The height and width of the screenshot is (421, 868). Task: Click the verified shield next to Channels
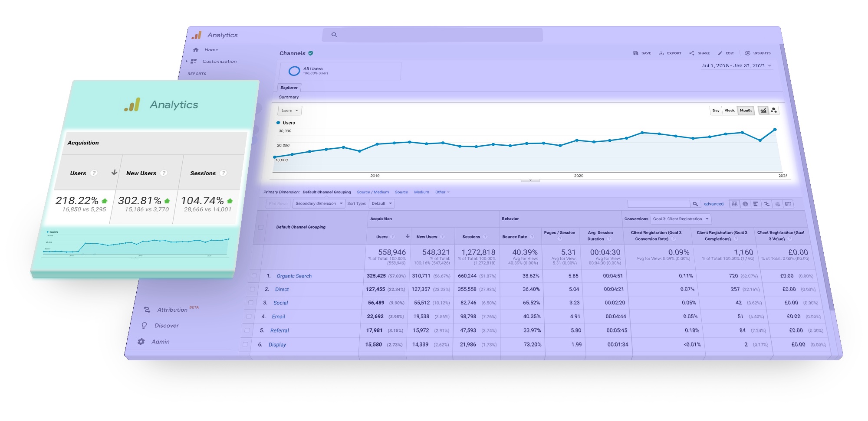311,53
